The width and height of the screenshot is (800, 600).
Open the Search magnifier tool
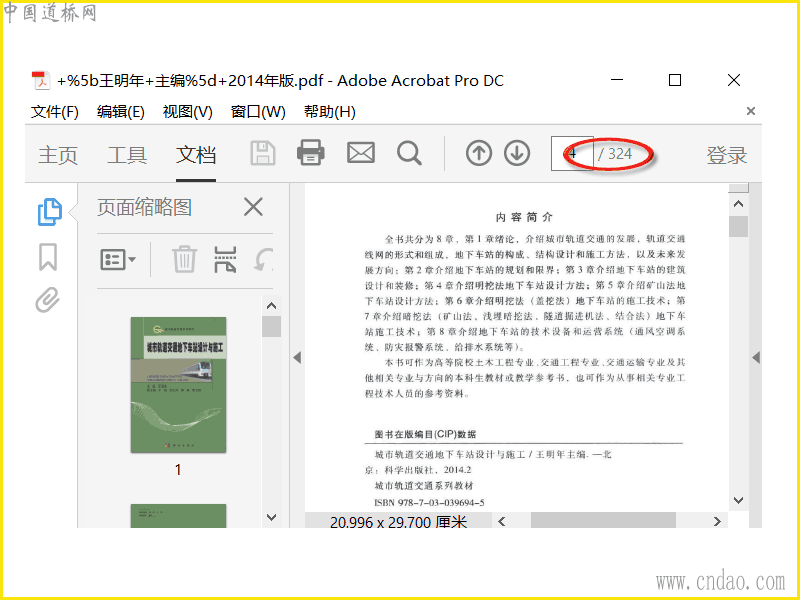[409, 153]
